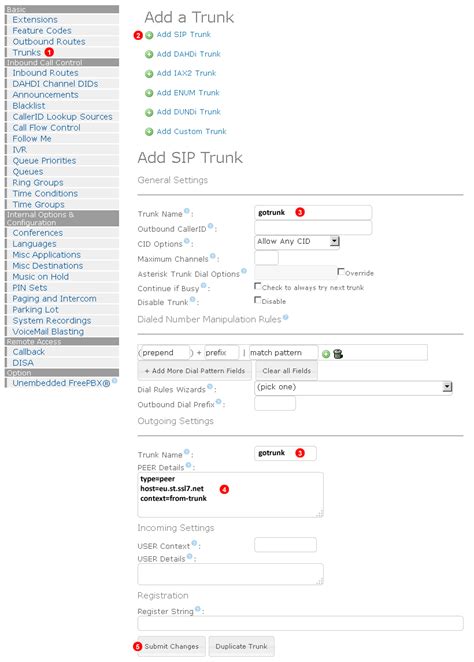This screenshot has height=662, width=474.
Task: Open Music on Hold in the sidebar
Action: point(40,277)
